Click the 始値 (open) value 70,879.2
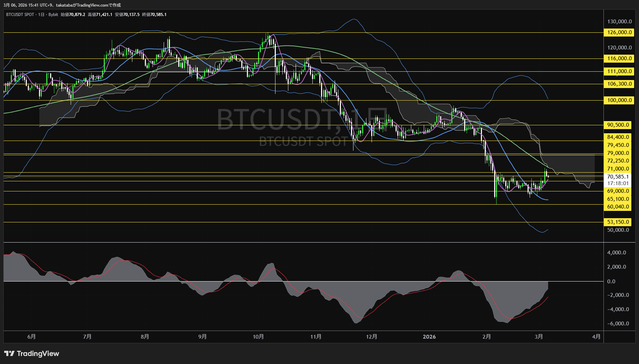The image size is (639, 364). click(x=77, y=15)
